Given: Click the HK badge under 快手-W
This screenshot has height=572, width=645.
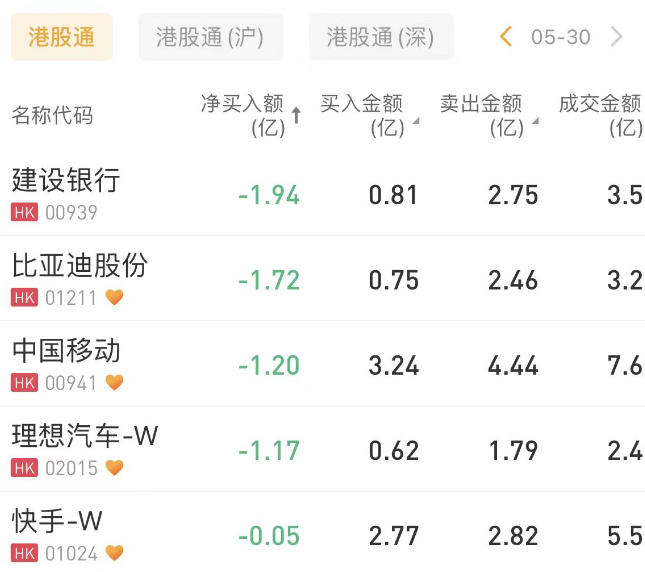Looking at the screenshot, I should [24, 552].
